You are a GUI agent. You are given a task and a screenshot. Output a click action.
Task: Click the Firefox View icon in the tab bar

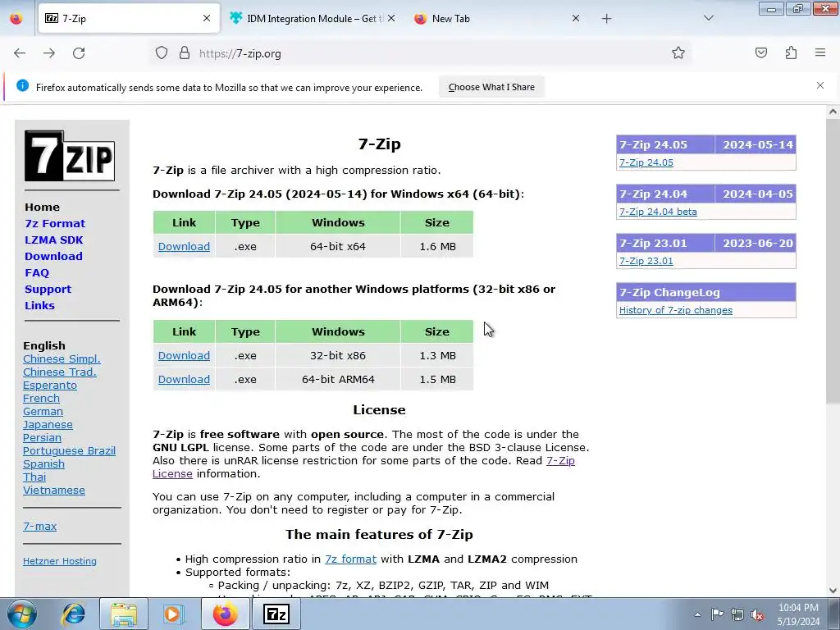tap(16, 19)
